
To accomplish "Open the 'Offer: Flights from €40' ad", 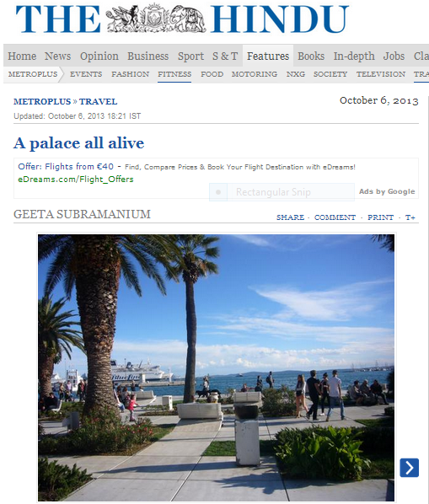I will (x=66, y=167).
